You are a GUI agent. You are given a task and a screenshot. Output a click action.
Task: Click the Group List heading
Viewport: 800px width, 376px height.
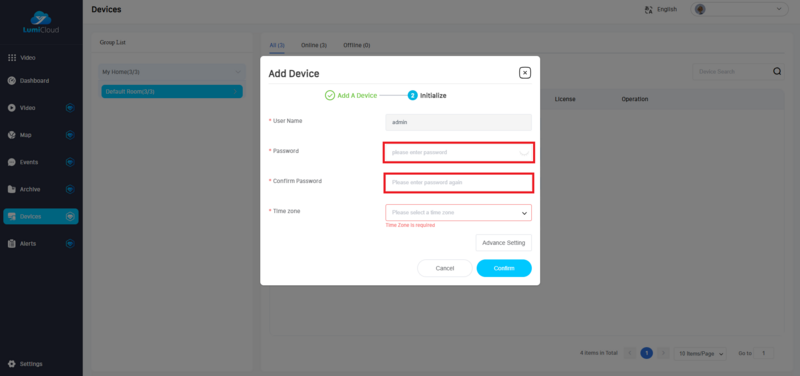coord(112,42)
